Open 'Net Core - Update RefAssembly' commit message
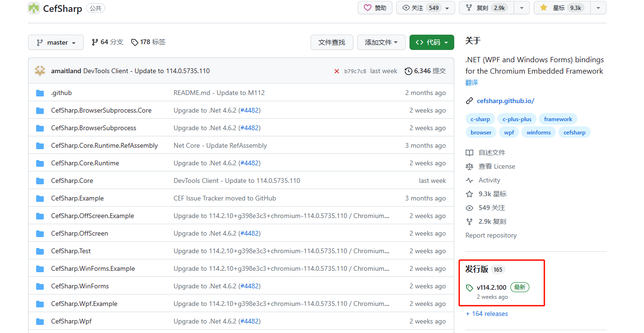The height and width of the screenshot is (333, 644). pyautogui.click(x=220, y=146)
